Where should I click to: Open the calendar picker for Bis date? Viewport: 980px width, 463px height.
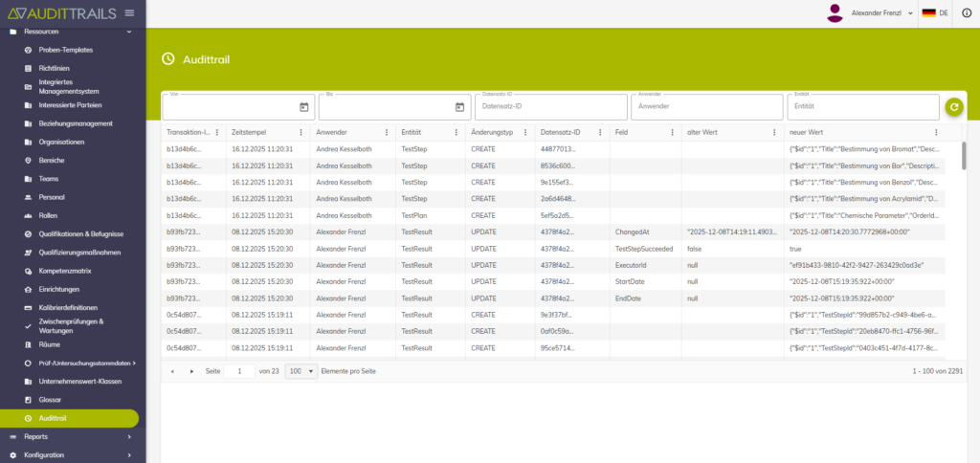click(x=459, y=107)
